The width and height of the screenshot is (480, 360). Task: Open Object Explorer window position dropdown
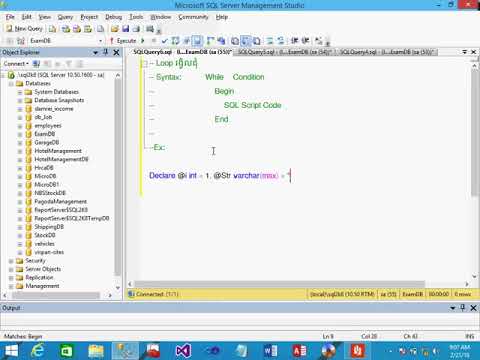pyautogui.click(x=96, y=53)
